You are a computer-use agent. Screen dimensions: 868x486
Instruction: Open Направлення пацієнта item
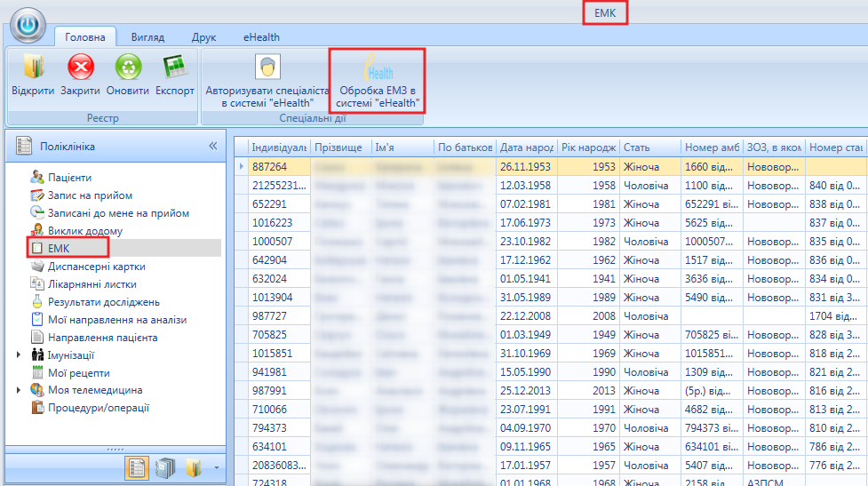click(x=102, y=337)
